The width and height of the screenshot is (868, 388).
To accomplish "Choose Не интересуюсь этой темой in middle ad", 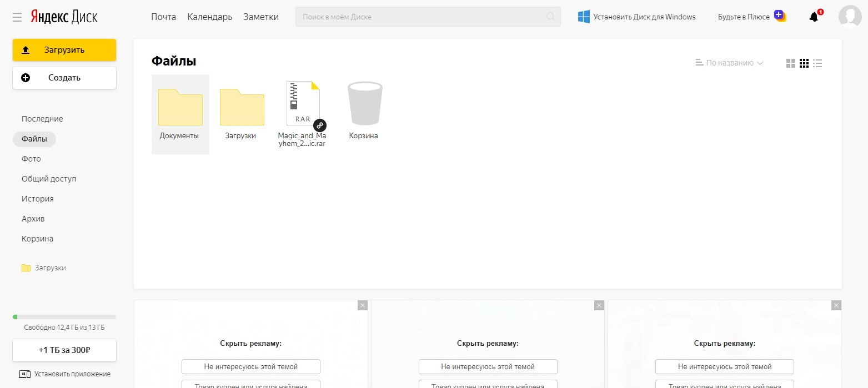I will [x=488, y=367].
